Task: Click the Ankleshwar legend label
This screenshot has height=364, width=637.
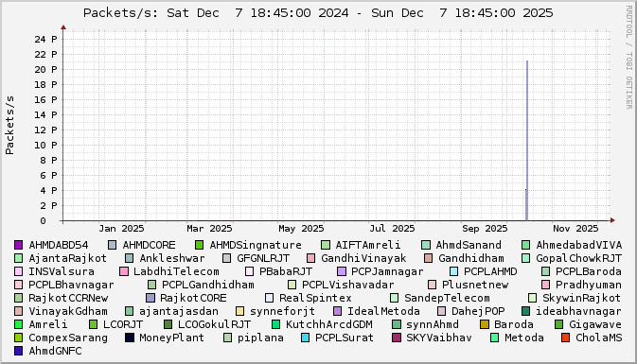Action: coord(172,258)
